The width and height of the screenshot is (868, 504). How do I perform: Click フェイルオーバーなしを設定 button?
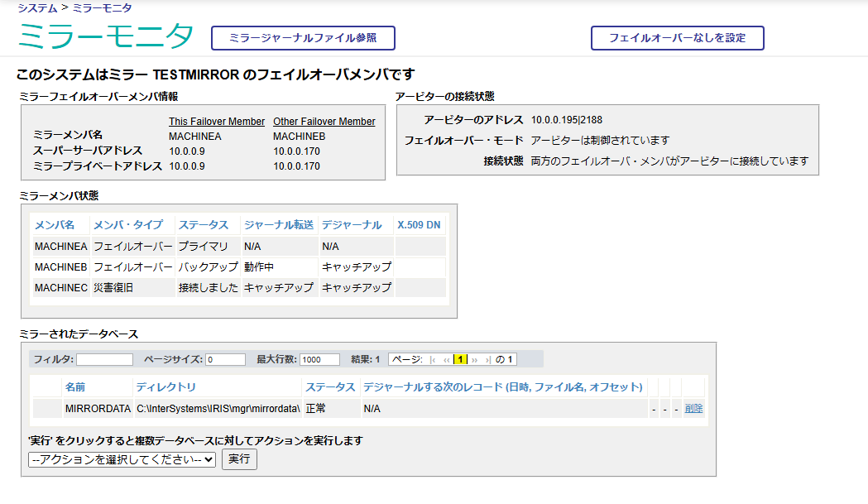(x=677, y=38)
